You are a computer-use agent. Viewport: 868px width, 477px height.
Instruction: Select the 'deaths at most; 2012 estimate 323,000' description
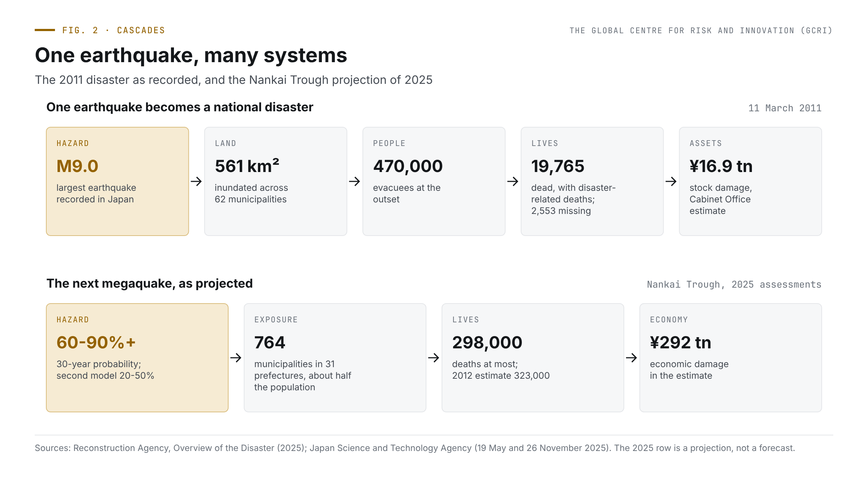[501, 370]
